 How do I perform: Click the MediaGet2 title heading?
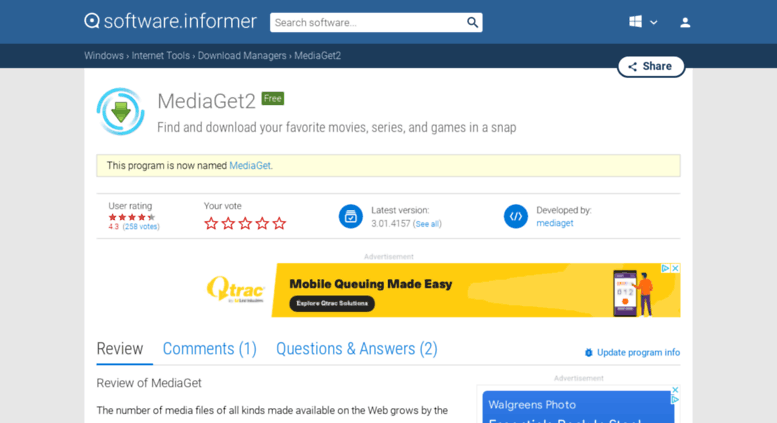point(206,101)
